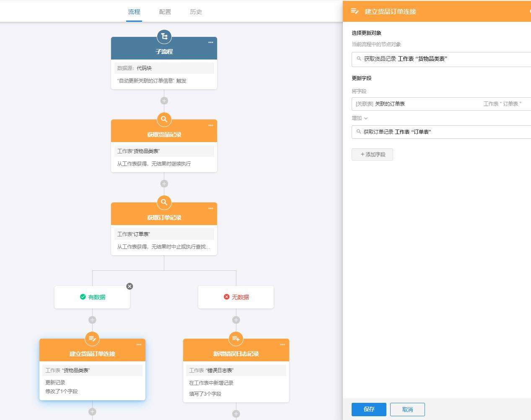Image resolution: width=531 pixels, height=420 pixels.
Task: Click the search icon in 获取订单记录 selector
Action: tap(359, 132)
